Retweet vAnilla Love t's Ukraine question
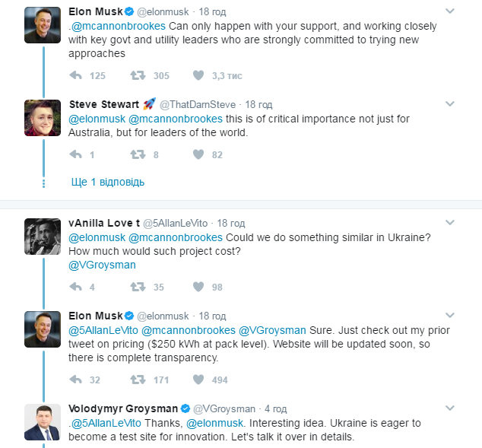The width and height of the screenshot is (482, 448). pos(138,287)
